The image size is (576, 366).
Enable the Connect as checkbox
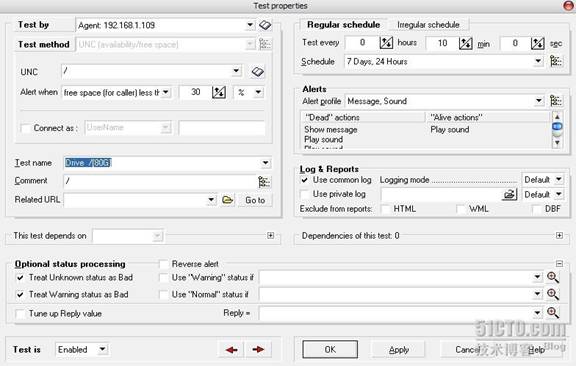[26, 128]
